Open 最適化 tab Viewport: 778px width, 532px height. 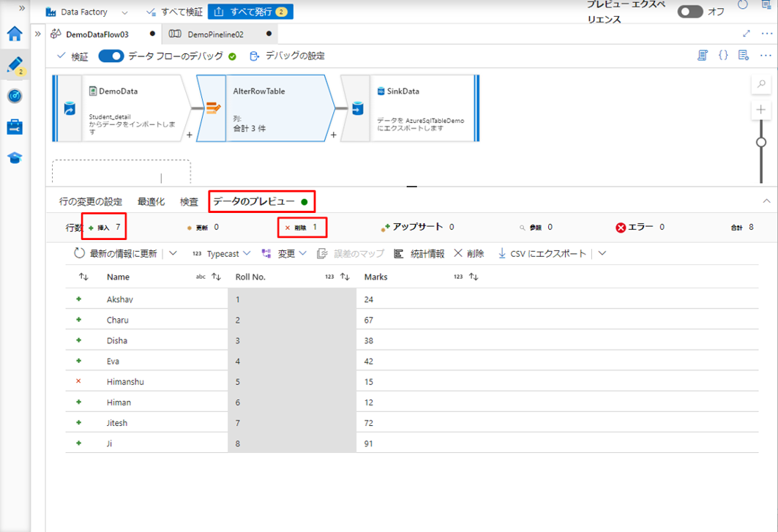[151, 201]
